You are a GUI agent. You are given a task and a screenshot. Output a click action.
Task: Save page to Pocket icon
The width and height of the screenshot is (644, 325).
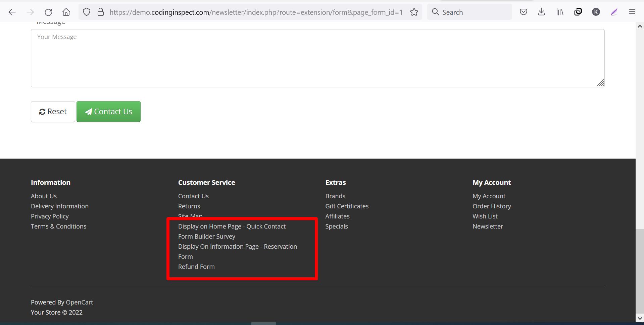pos(523,12)
